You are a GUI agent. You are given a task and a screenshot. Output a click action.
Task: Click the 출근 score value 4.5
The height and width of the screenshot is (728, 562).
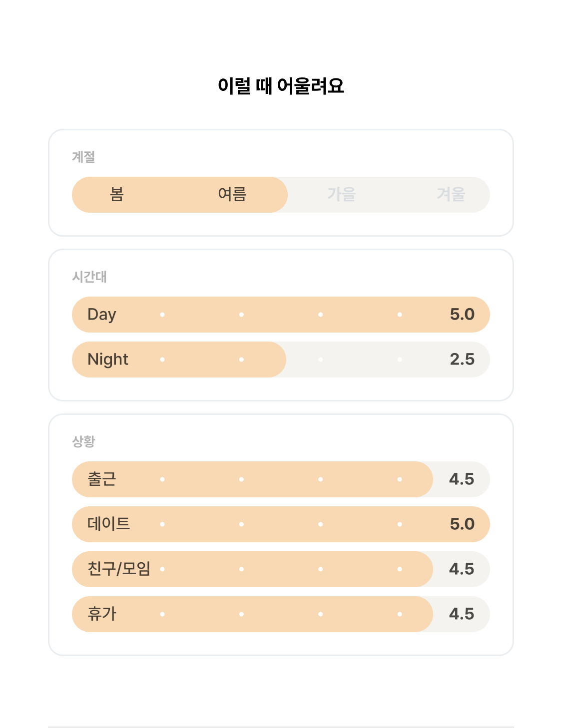462,479
